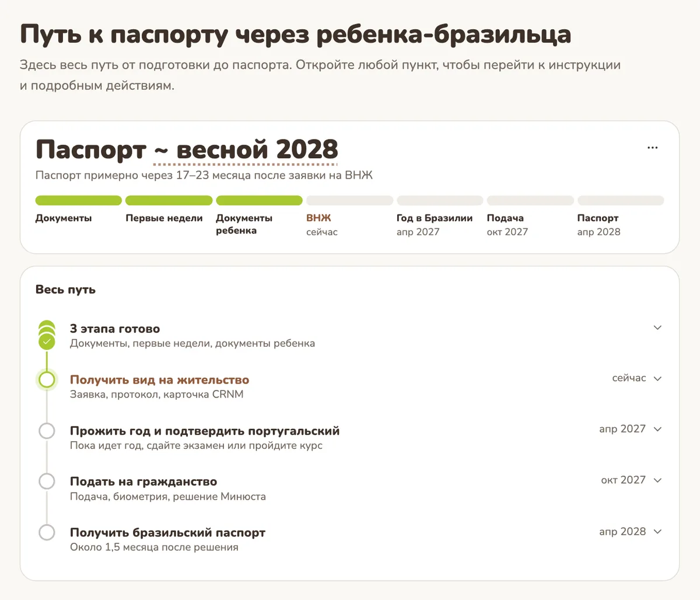The height and width of the screenshot is (600, 700).
Task: Expand the 'Прожить год и подтвердить португальский' chevron
Action: [x=657, y=429]
